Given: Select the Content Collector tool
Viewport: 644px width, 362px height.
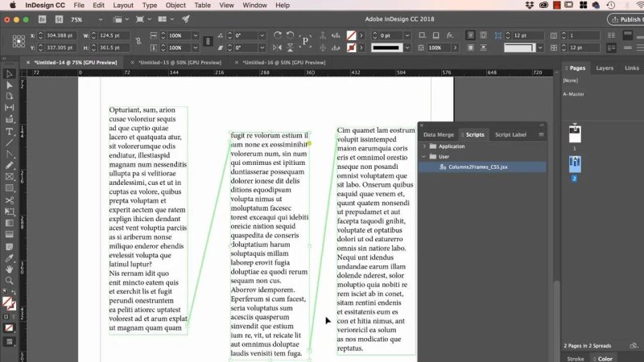Looking at the screenshot, I should (x=9, y=119).
